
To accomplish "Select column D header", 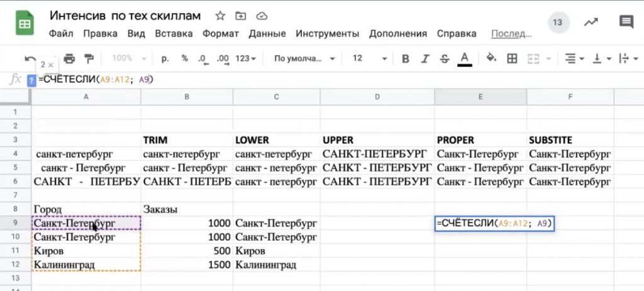I will [x=377, y=97].
